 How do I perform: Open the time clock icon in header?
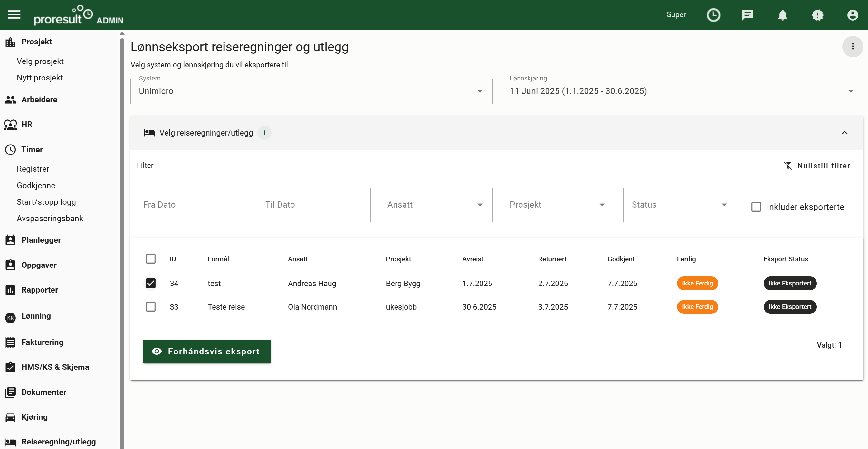click(x=713, y=15)
